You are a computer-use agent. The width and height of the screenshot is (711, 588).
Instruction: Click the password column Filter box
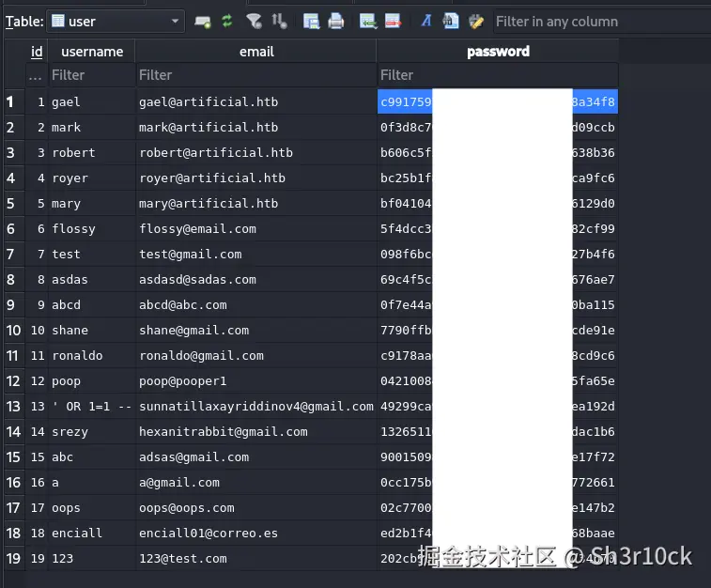coord(498,75)
